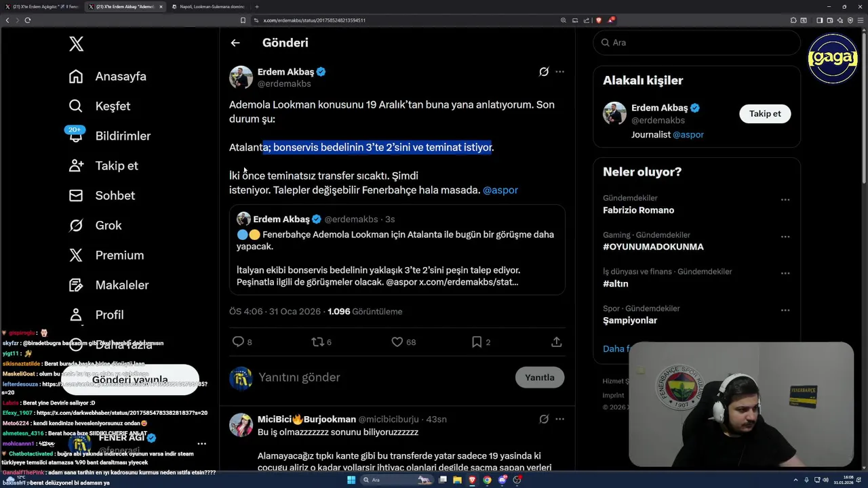Viewport: 868px width, 488px height.
Task: Open Sohbet messages
Action: [102, 196]
